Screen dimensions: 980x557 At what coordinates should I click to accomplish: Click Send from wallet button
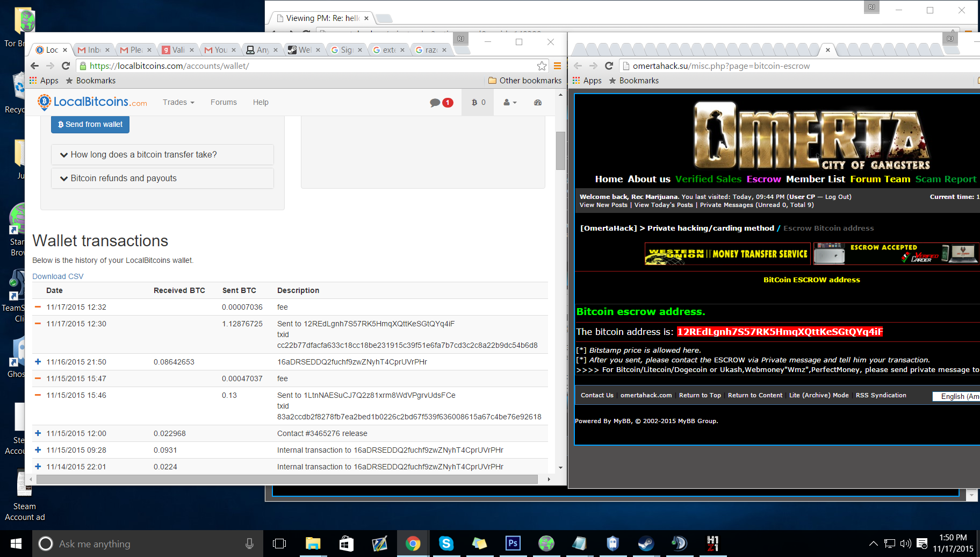point(90,124)
